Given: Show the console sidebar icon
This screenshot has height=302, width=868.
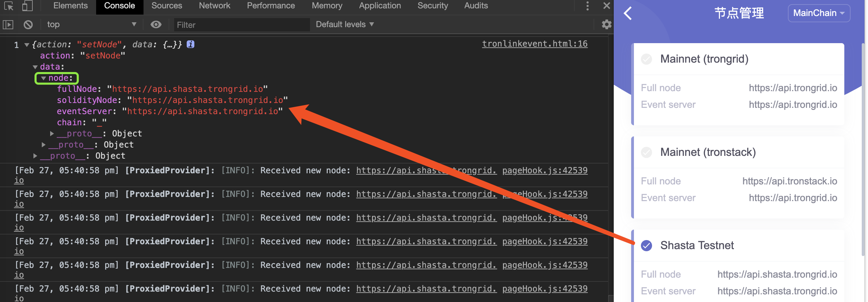Looking at the screenshot, I should click(x=8, y=24).
